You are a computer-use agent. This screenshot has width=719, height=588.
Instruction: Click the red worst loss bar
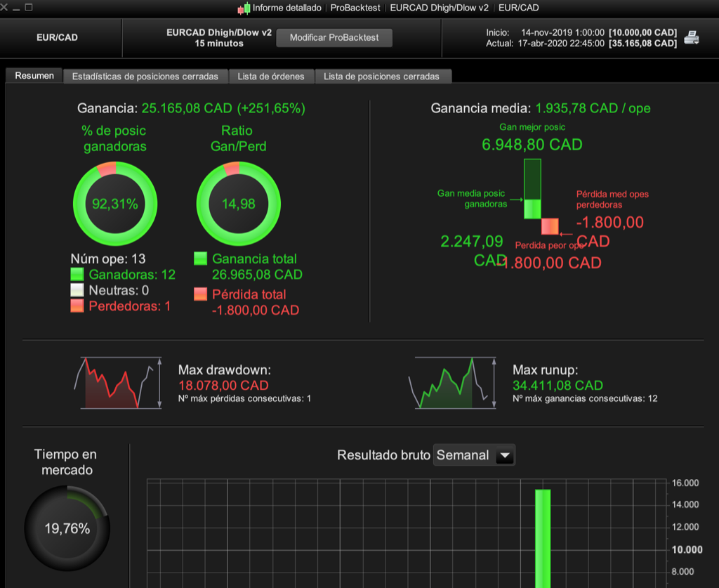(x=550, y=227)
